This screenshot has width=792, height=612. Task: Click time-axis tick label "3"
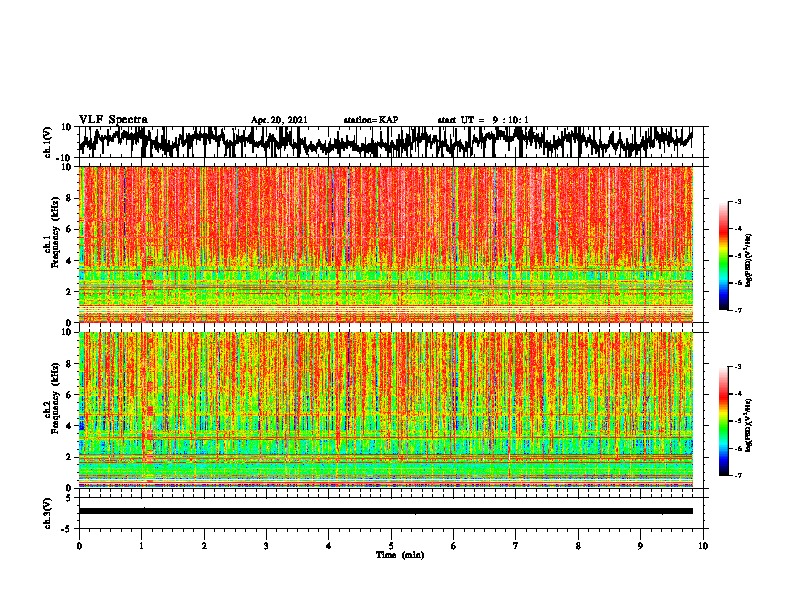(266, 546)
